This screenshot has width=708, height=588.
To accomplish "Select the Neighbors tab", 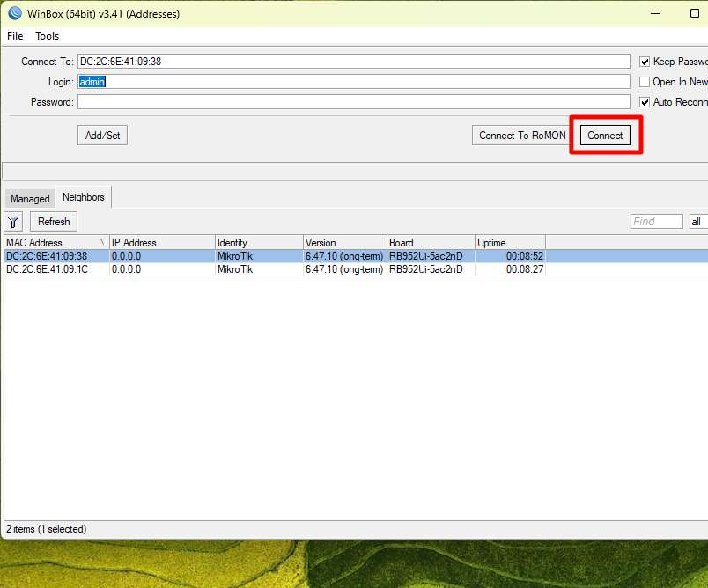I will click(84, 198).
